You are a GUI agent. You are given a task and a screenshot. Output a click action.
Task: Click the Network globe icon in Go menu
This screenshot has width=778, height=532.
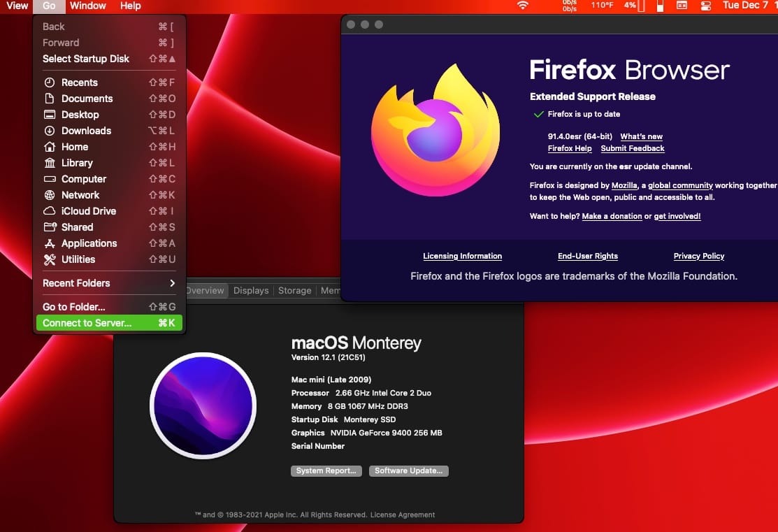[x=50, y=195]
